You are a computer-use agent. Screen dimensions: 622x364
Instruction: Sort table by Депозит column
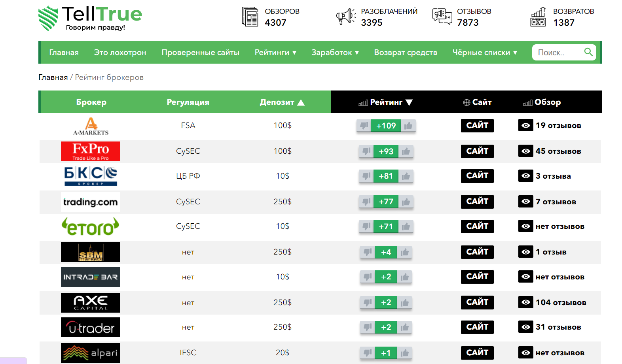click(x=282, y=102)
